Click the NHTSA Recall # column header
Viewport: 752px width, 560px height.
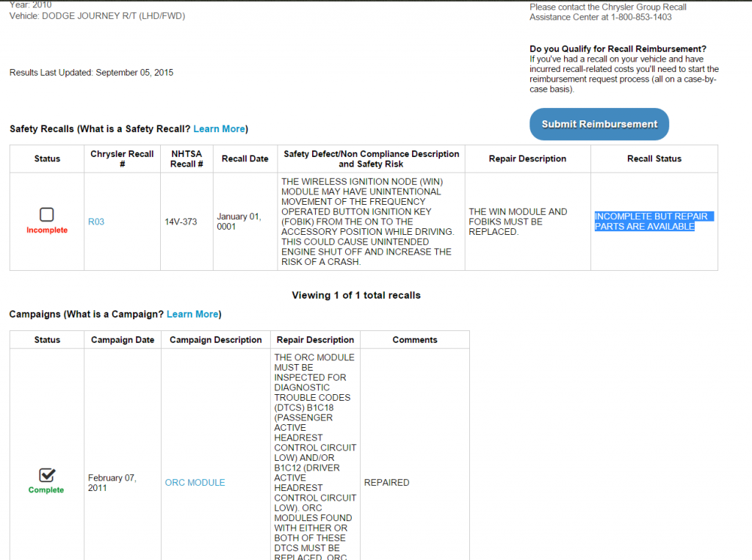click(x=187, y=159)
